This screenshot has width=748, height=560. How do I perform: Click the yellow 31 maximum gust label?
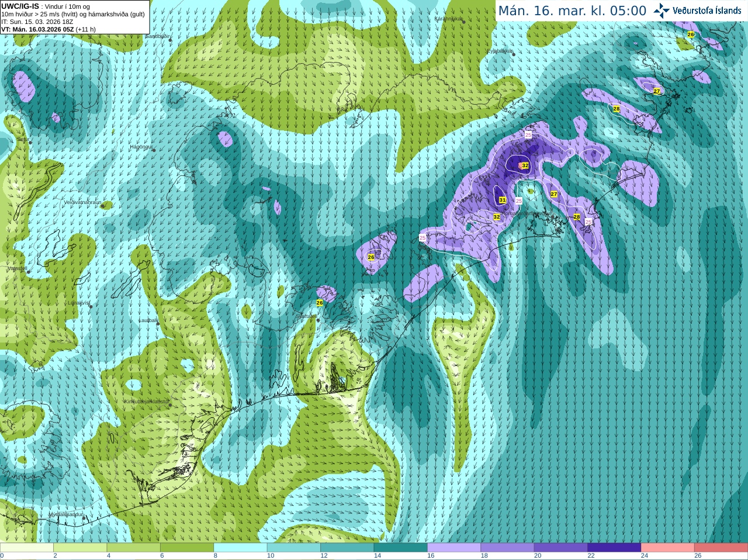click(503, 200)
